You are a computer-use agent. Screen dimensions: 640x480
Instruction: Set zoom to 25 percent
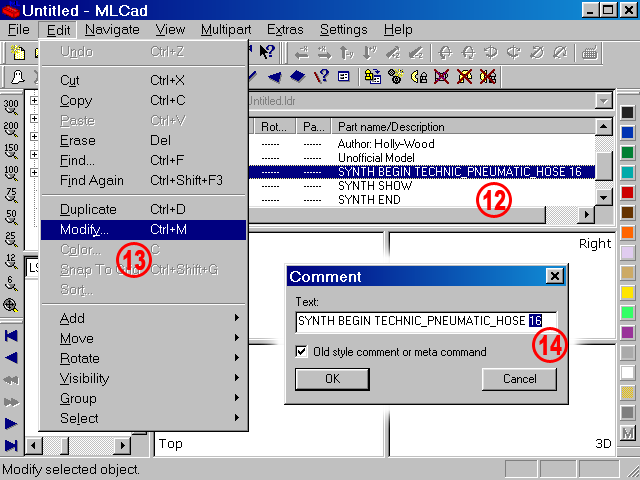11,240
